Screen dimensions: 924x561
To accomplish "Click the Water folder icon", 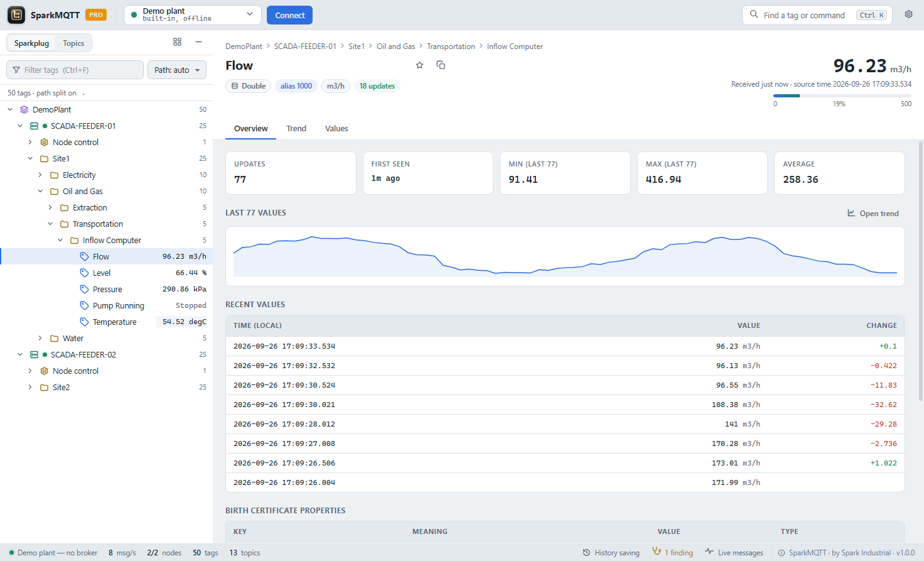I will pyautogui.click(x=54, y=338).
